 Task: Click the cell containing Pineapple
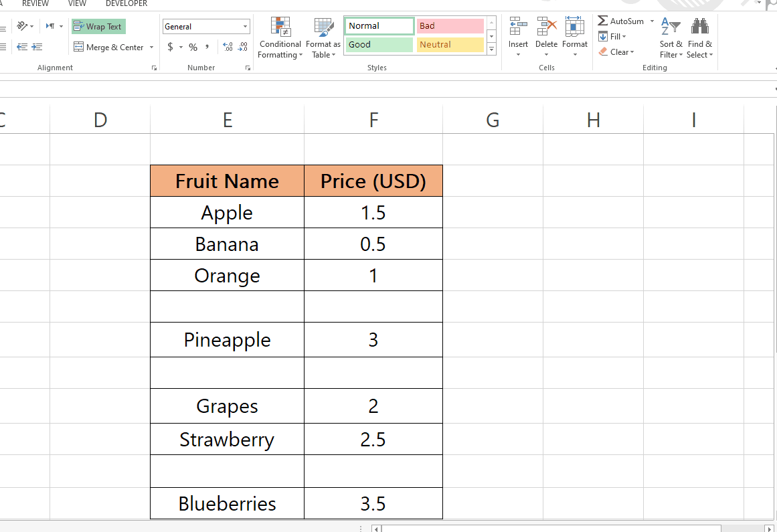coord(227,340)
